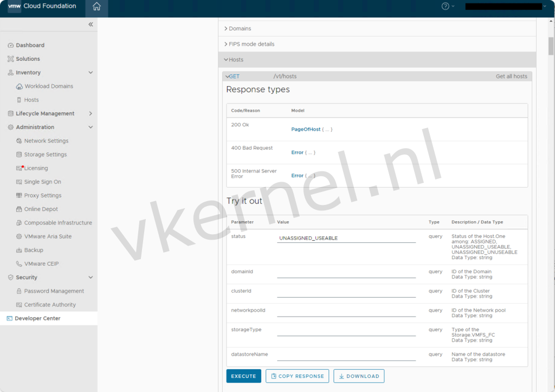555x392 pixels.
Task: Click the Online Depot icon
Action: (18, 209)
